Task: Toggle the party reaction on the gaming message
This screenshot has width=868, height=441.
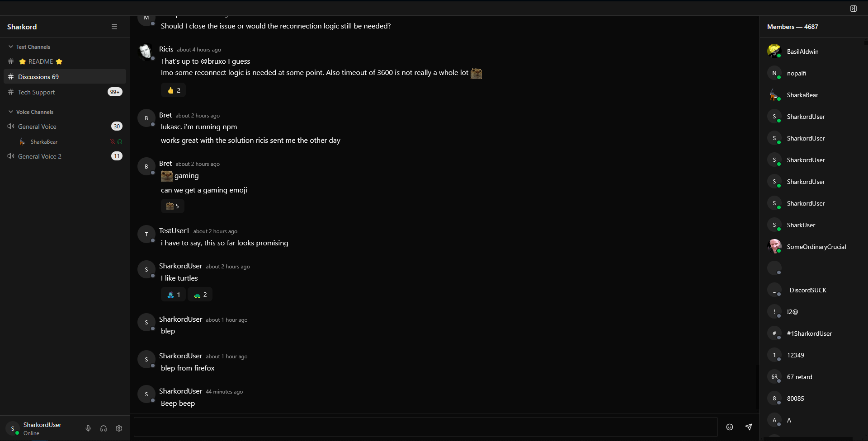Action: point(172,206)
